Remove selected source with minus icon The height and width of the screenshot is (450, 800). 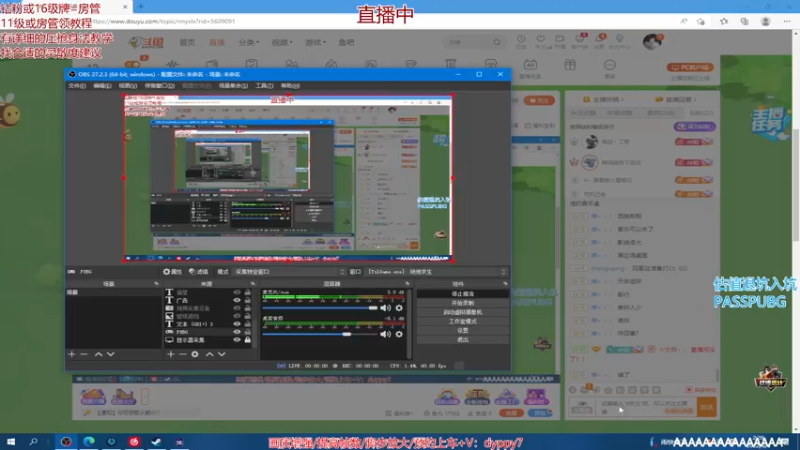[183, 354]
